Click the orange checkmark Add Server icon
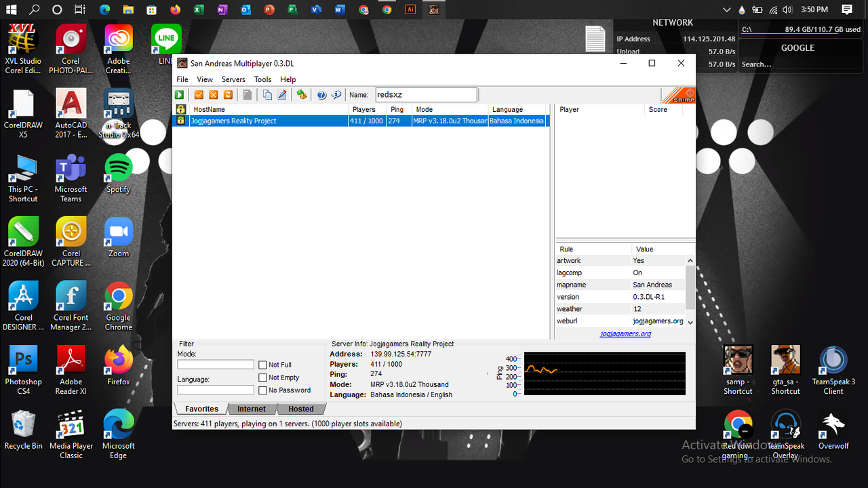The image size is (868, 488). 199,95
